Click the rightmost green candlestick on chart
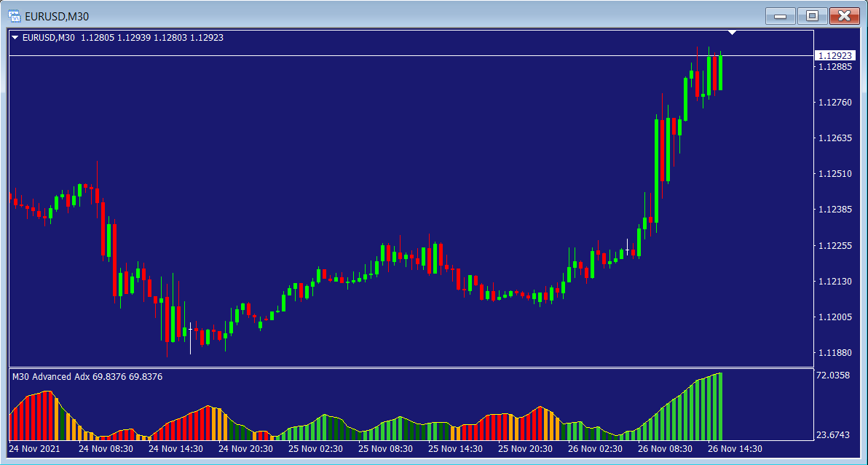 point(719,73)
